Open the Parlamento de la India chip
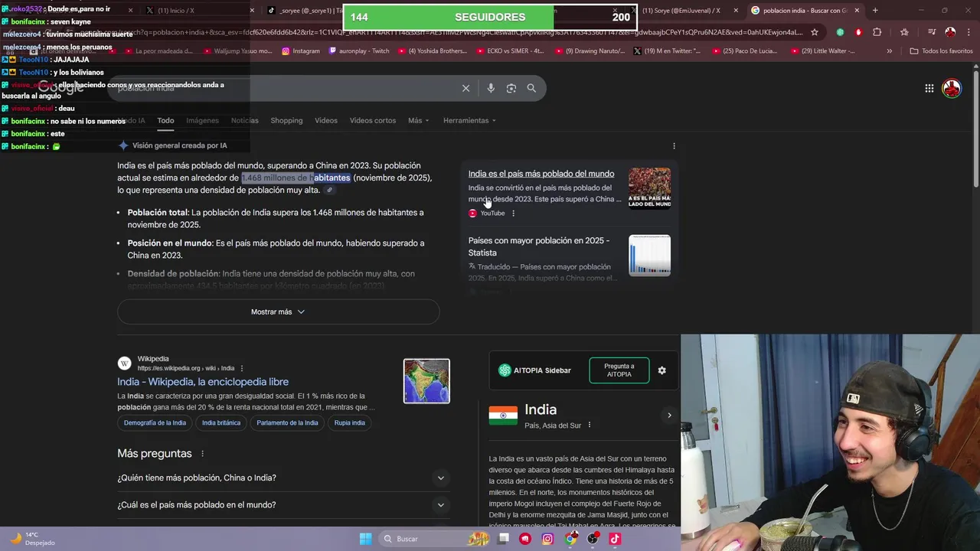Screen dimensions: 980x551 click(x=287, y=423)
